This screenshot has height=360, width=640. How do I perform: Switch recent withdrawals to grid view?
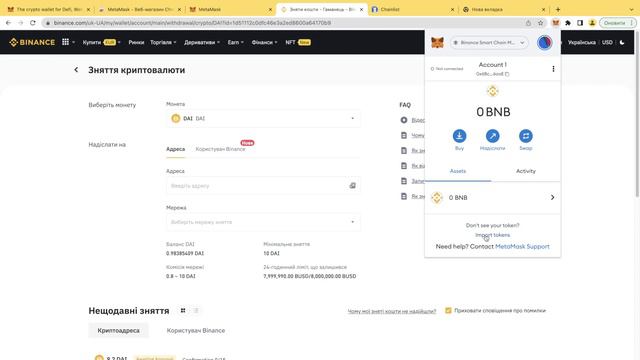(183, 311)
